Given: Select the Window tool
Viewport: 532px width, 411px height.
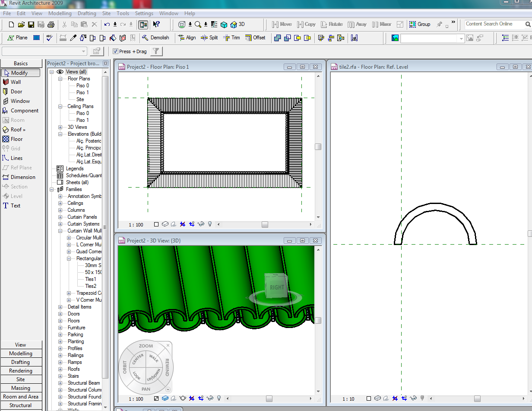Looking at the screenshot, I should [20, 101].
